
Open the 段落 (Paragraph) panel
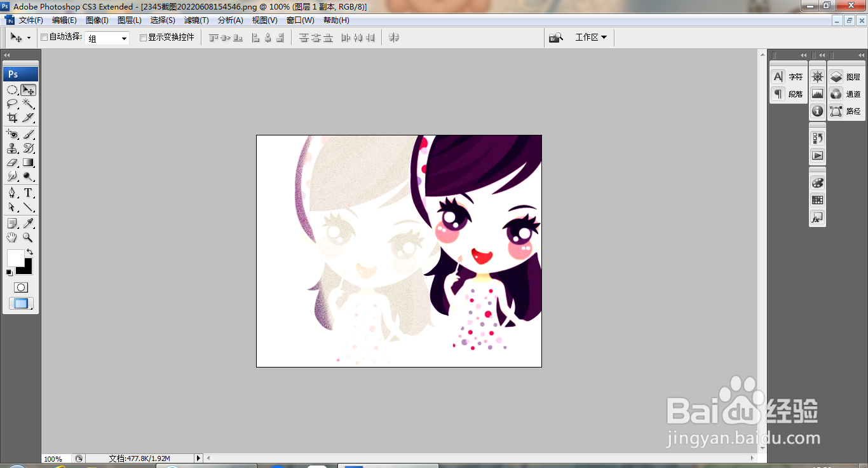[x=788, y=94]
